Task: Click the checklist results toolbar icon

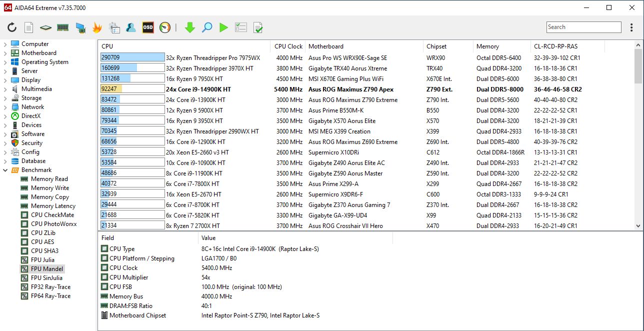Action: (240, 27)
